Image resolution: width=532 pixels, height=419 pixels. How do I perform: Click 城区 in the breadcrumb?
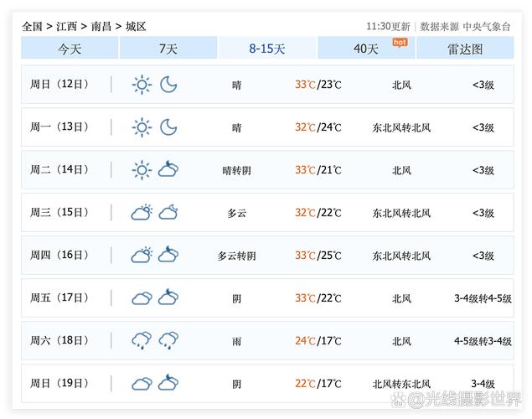tap(136, 27)
